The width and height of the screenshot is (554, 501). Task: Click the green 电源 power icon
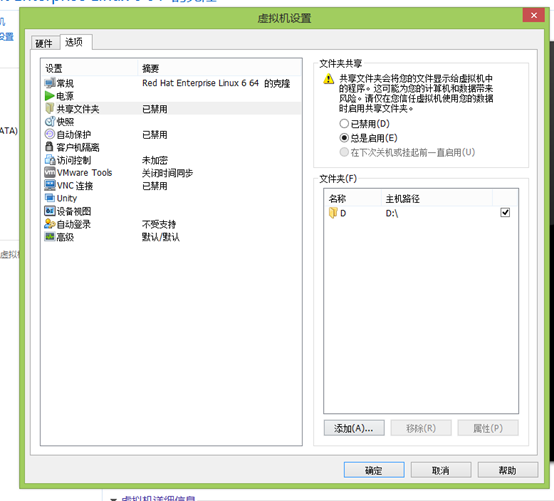click(x=49, y=96)
